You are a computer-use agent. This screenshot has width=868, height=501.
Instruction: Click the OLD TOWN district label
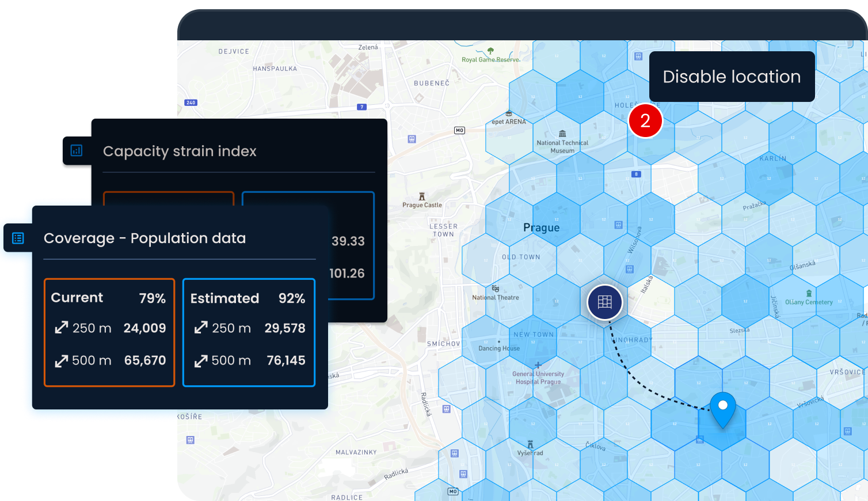click(x=521, y=257)
